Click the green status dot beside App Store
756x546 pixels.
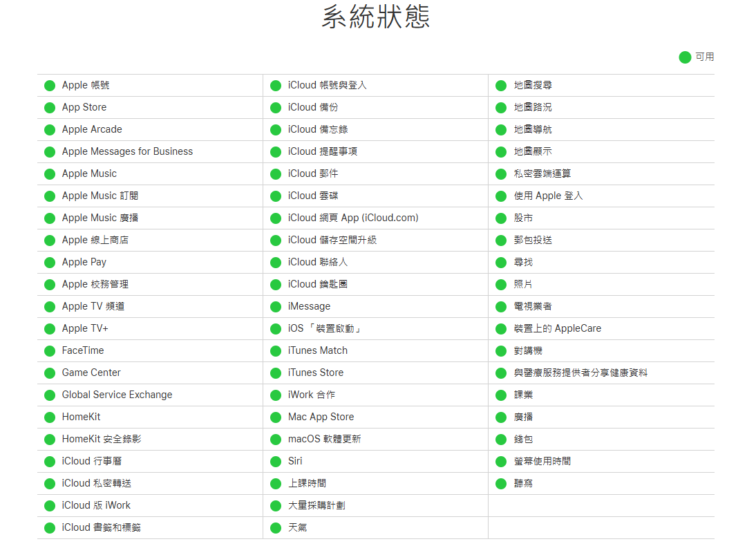coord(50,108)
